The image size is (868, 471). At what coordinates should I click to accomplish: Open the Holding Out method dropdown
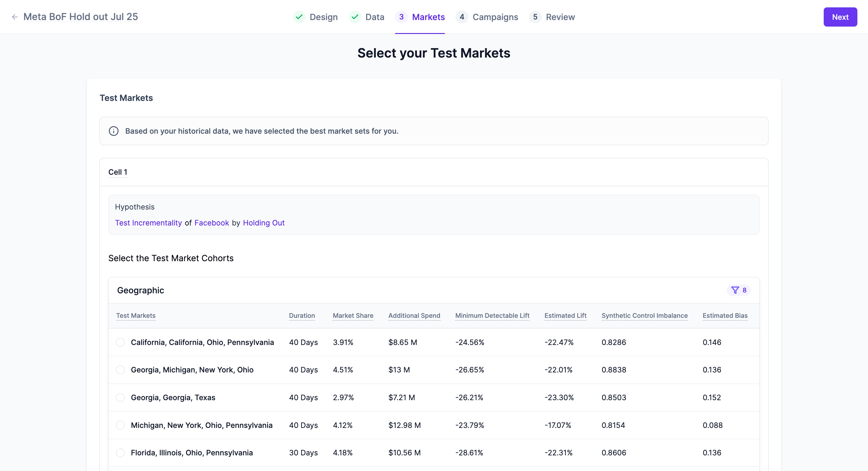click(263, 223)
